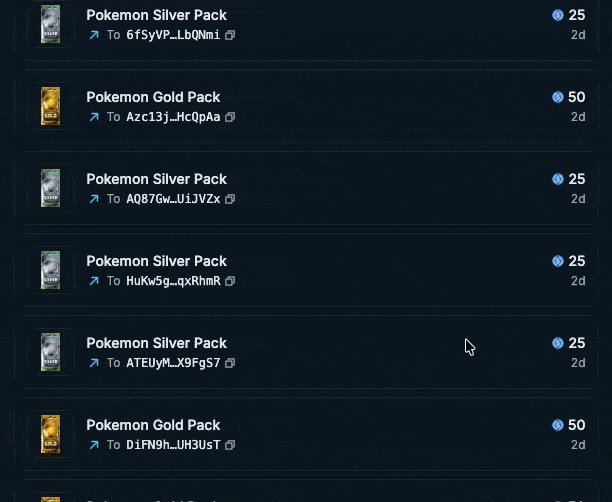Copy address Azc13j…HcQpAa

point(230,117)
